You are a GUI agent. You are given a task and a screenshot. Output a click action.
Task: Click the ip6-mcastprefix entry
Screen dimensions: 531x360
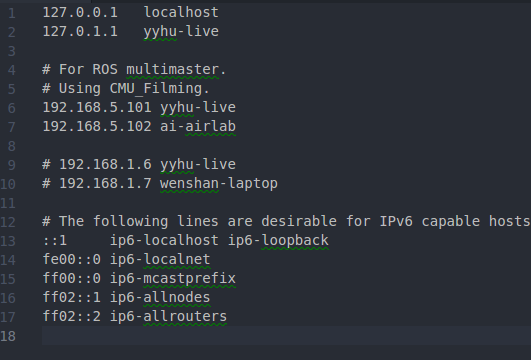pyautogui.click(x=173, y=279)
